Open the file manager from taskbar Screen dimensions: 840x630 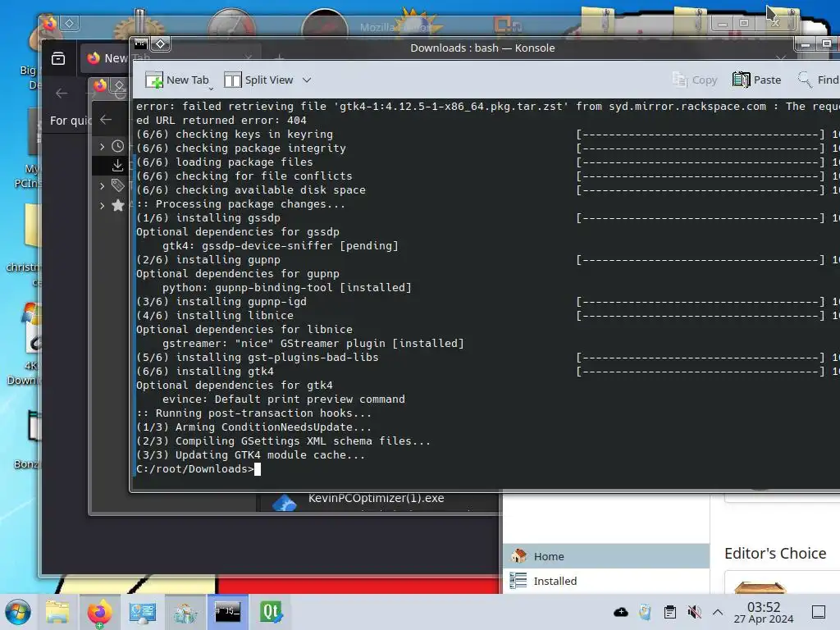click(57, 612)
